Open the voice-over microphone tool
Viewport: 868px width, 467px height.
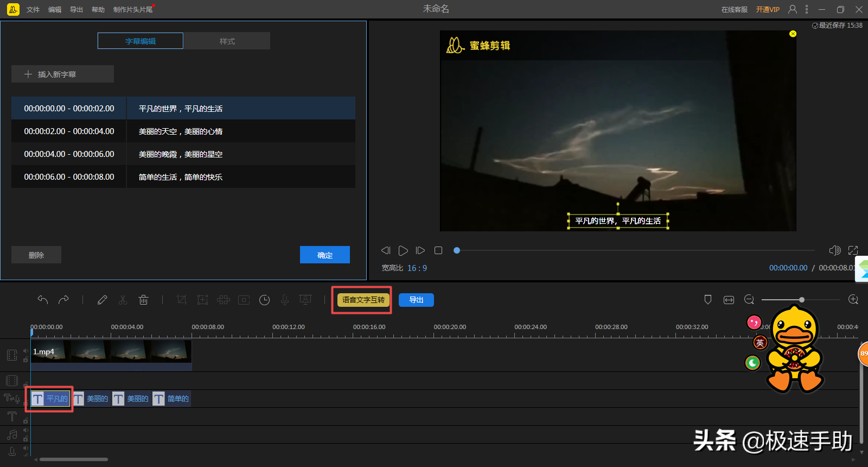tap(285, 300)
